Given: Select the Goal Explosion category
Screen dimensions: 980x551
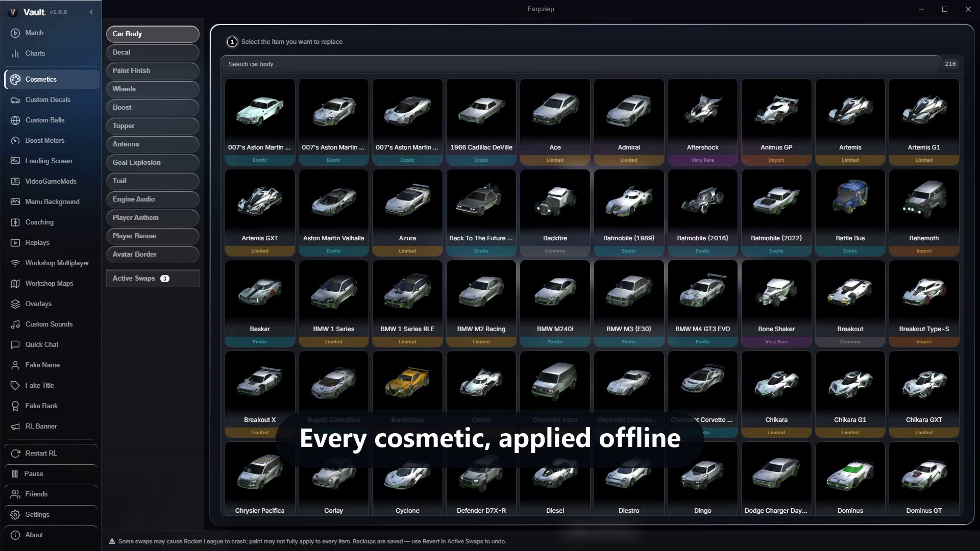Looking at the screenshot, I should pos(153,163).
